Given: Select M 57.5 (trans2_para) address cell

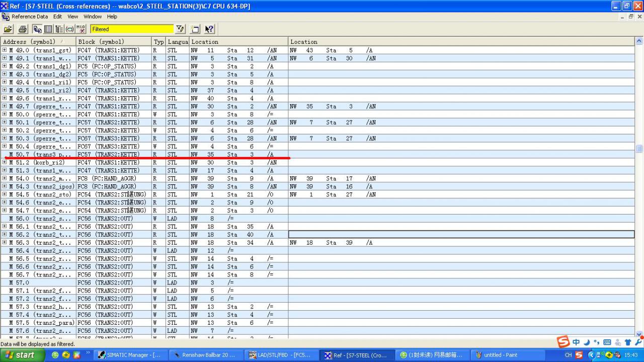Looking at the screenshot, I should [38, 323].
